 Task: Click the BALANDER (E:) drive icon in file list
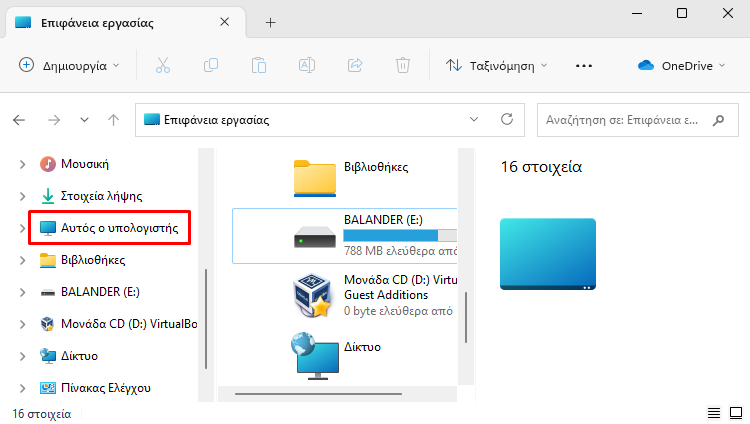tap(314, 236)
